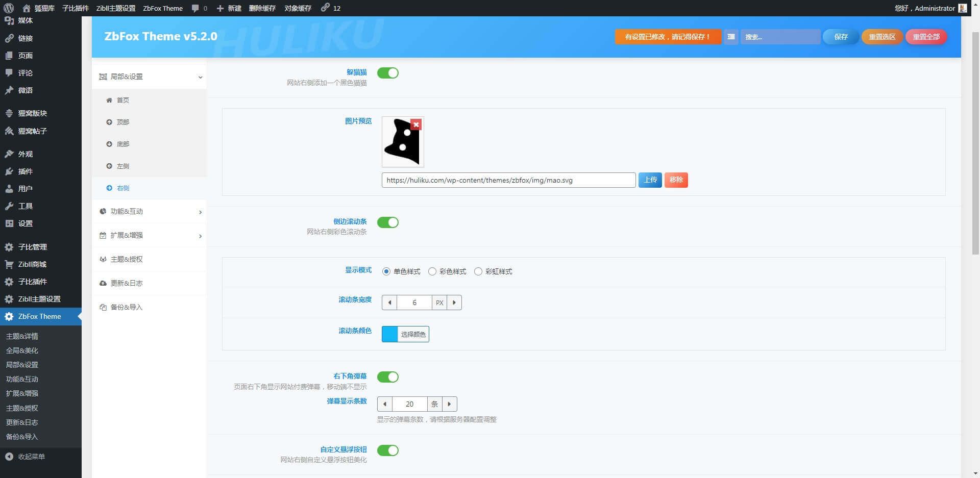The image size is (980, 478).
Task: Open the 滚动条颜色 color picker swatch
Action: pyautogui.click(x=390, y=334)
